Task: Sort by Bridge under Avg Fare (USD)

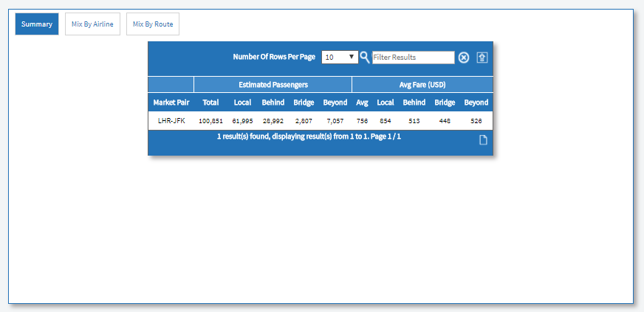Action: (x=445, y=103)
